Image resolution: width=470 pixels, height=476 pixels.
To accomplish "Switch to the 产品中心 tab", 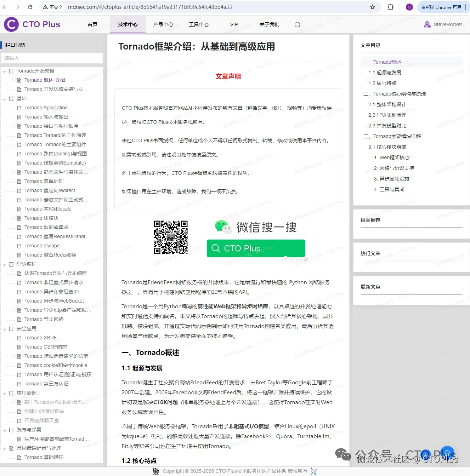I will click(163, 24).
